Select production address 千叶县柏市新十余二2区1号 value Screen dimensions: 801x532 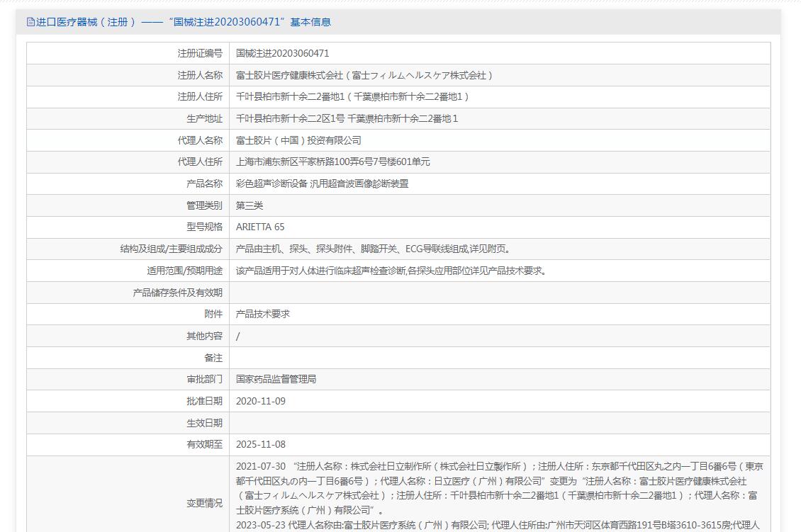[347, 118]
